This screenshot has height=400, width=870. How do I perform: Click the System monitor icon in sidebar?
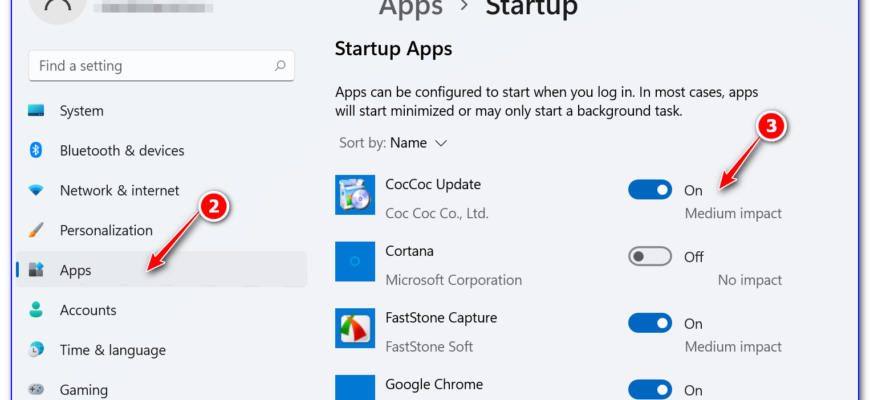pyautogui.click(x=36, y=110)
